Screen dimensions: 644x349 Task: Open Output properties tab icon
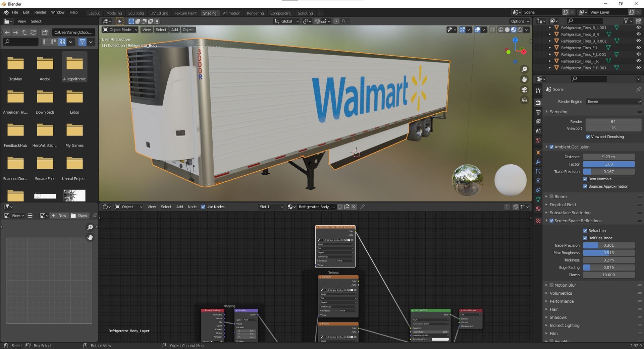tap(538, 112)
